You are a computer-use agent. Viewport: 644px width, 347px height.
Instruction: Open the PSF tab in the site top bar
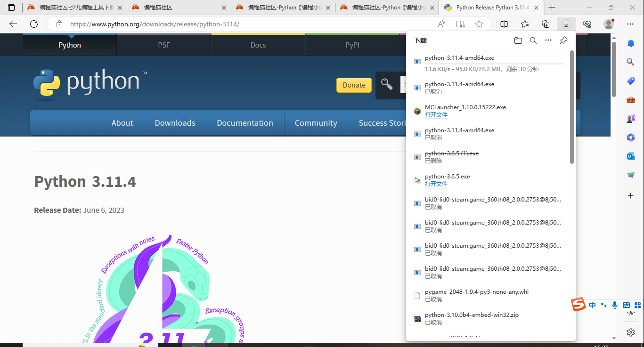[x=164, y=45]
